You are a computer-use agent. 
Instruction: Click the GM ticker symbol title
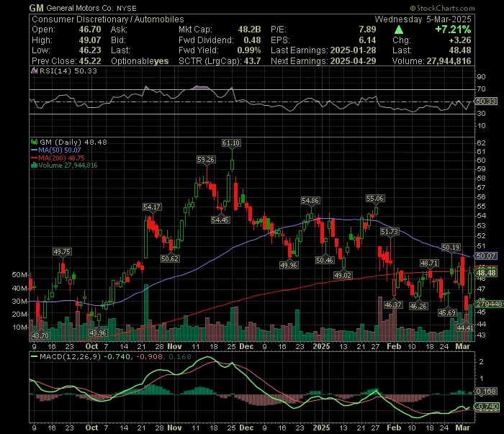36,8
